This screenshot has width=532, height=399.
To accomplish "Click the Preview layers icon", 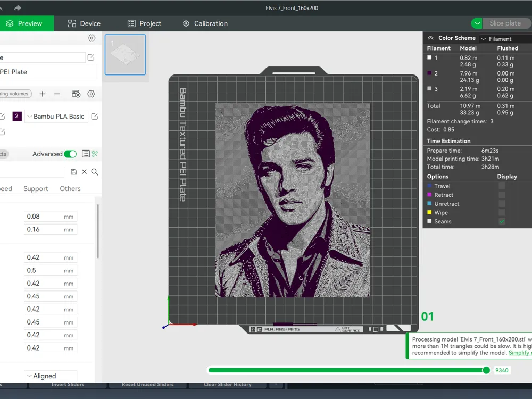I will (10, 23).
